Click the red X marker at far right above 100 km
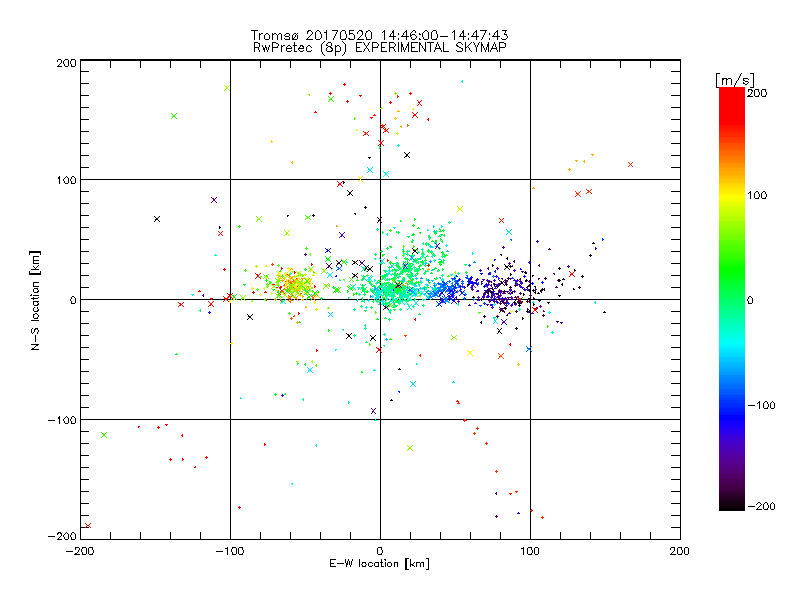 pos(631,164)
